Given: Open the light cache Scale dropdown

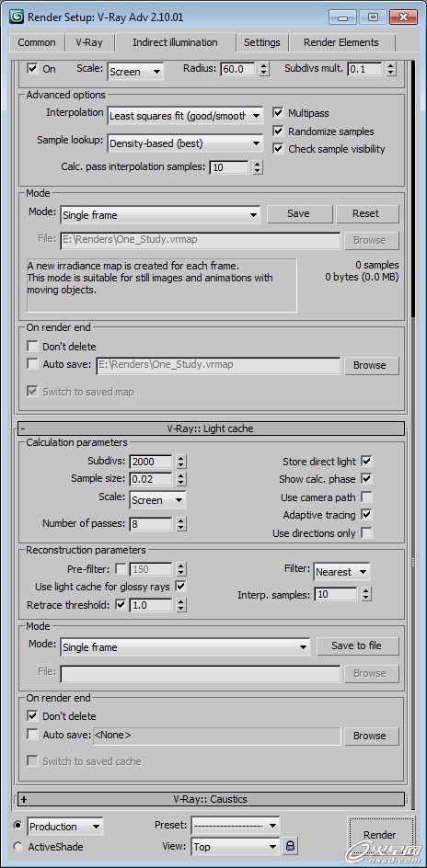Looking at the screenshot, I should pyautogui.click(x=157, y=500).
